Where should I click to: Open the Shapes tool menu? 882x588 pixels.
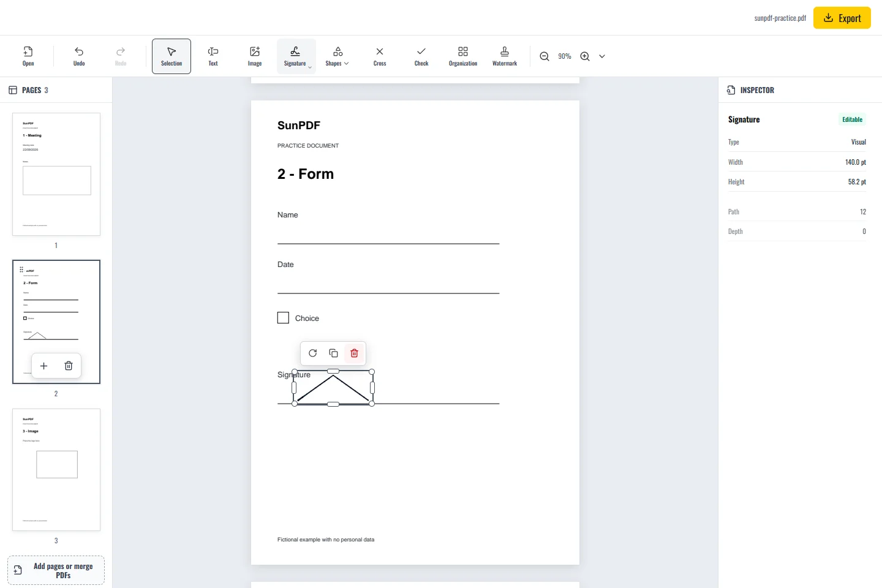[x=337, y=56]
